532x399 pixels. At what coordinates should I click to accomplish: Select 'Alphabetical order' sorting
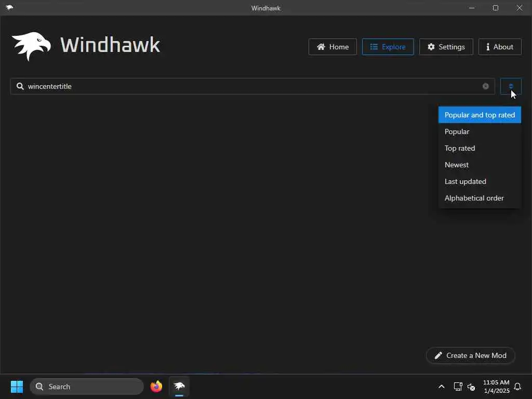[x=480, y=198]
